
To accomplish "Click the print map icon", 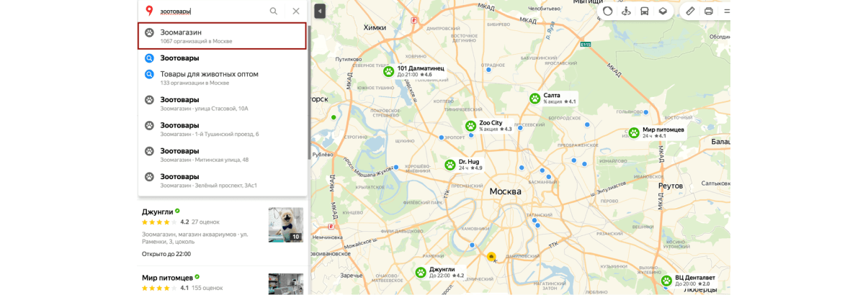I will (x=709, y=11).
